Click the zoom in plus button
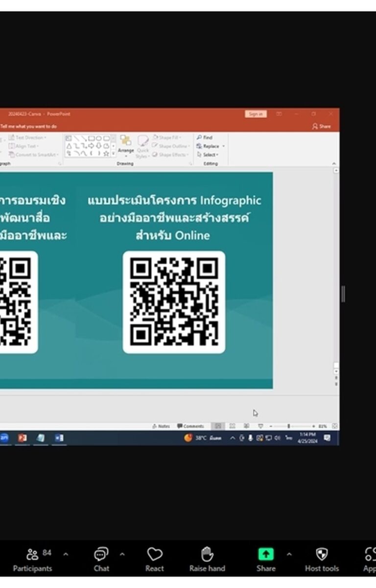The image size is (376, 588). pyautogui.click(x=313, y=426)
